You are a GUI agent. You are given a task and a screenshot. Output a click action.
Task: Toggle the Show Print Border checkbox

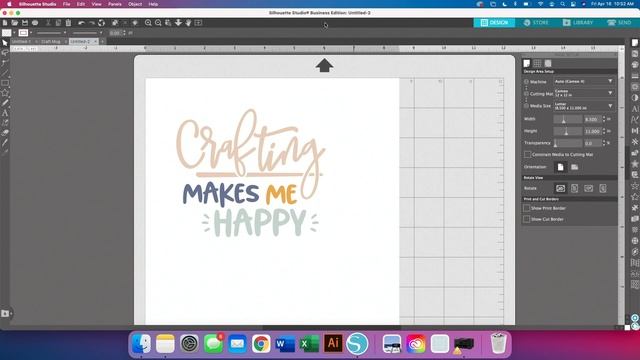(527, 208)
